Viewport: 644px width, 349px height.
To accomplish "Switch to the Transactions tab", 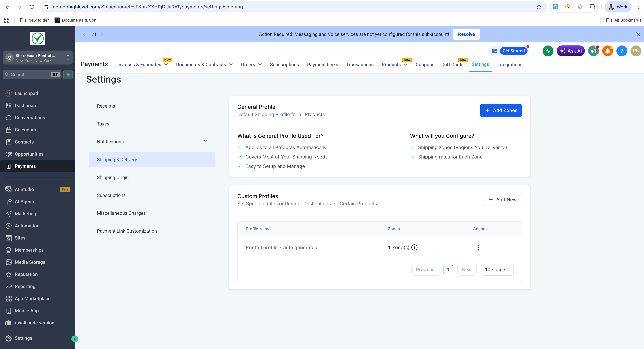I will coord(360,65).
